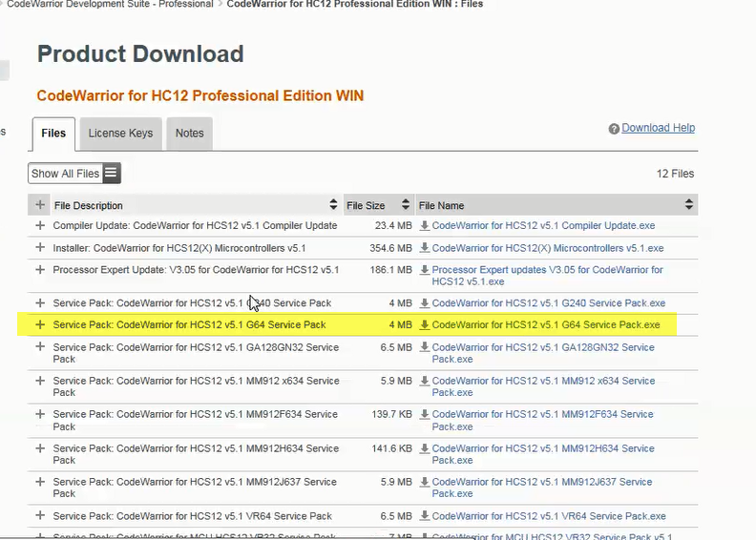Expand the G64 Service Pack row
The image size is (756, 540).
(40, 324)
